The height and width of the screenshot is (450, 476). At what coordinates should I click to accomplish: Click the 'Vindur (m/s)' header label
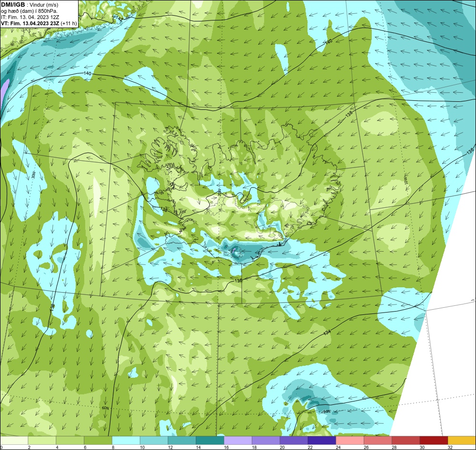coord(44,5)
